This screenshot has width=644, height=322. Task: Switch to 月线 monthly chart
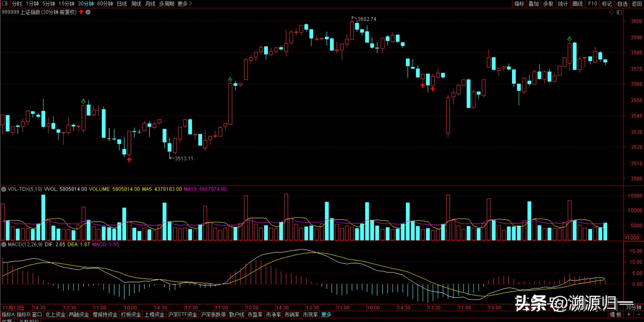150,4
